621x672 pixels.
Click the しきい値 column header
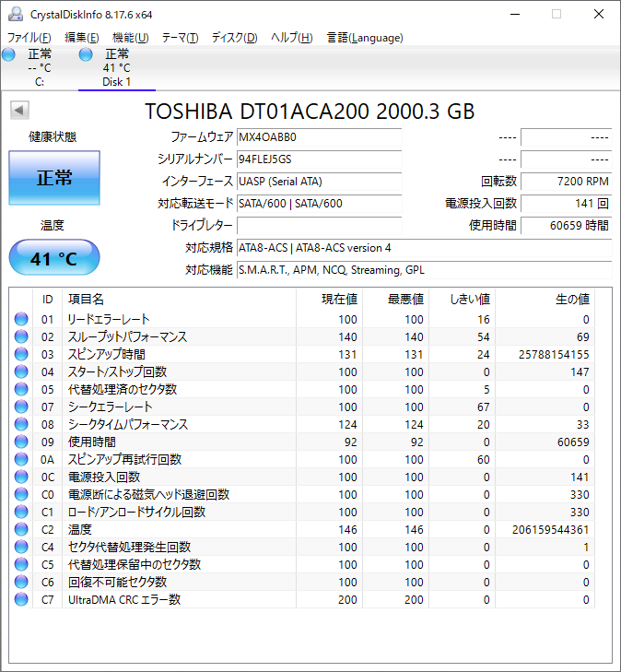click(x=463, y=300)
